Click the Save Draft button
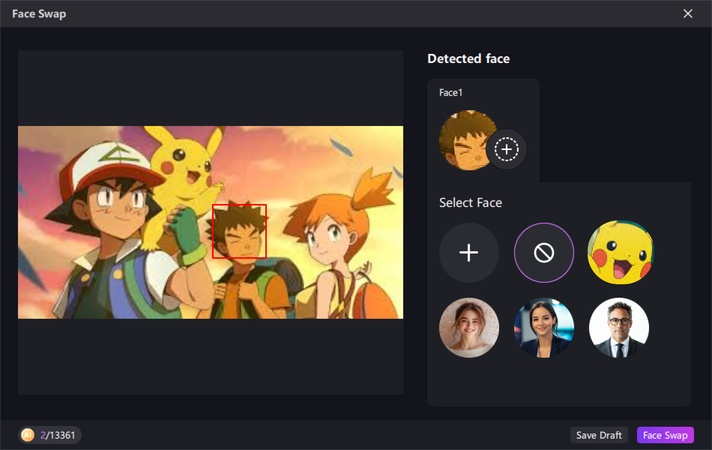712x450 pixels. pyautogui.click(x=599, y=435)
